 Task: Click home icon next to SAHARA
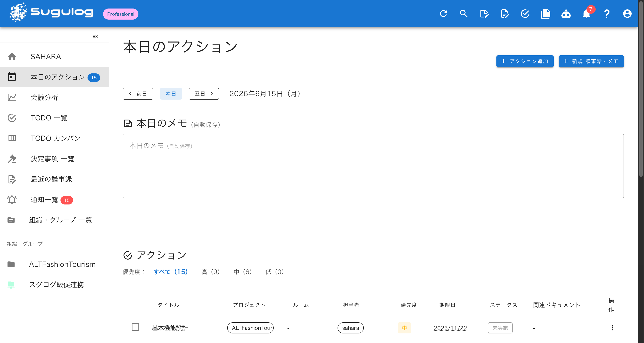point(12,57)
